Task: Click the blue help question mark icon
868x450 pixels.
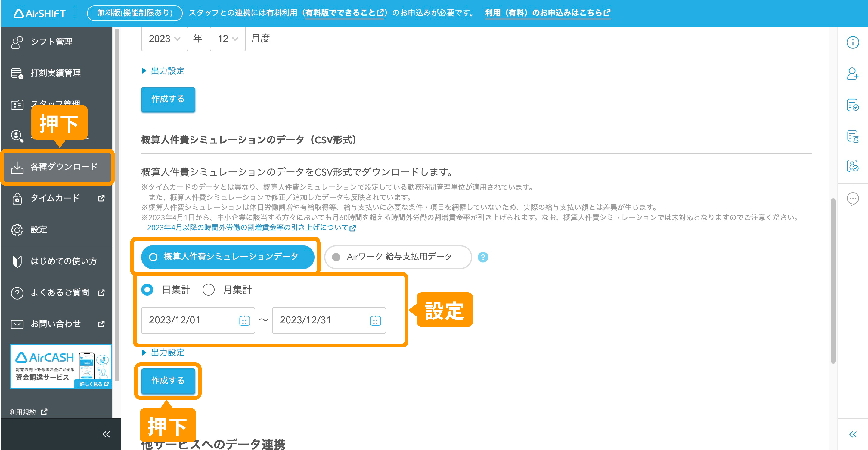Action: [483, 257]
